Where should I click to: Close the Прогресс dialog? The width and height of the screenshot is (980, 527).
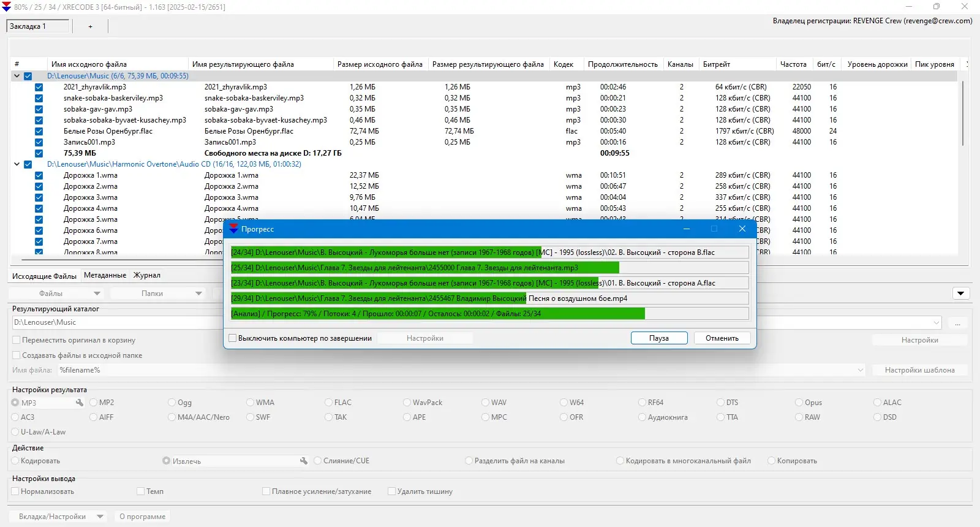[x=742, y=229]
